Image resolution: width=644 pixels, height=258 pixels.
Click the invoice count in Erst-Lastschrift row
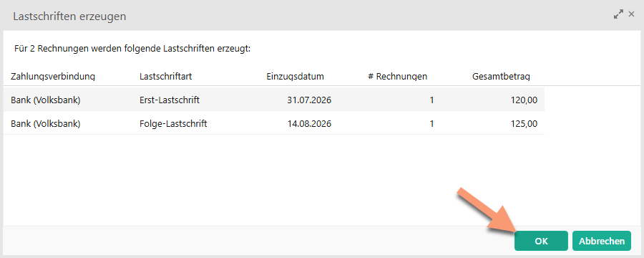click(x=431, y=100)
